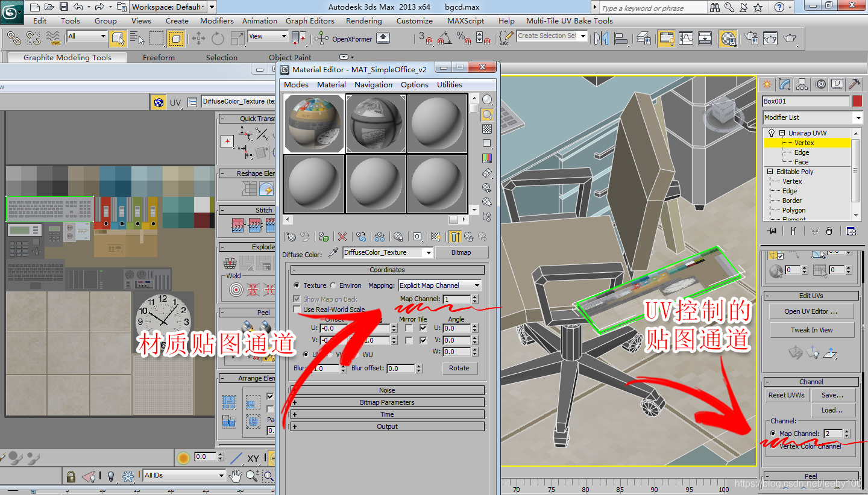
Task: Open the Rendering menu
Action: tap(363, 20)
